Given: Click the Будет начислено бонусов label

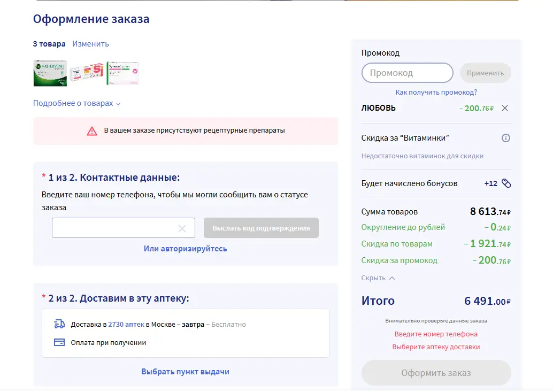Looking at the screenshot, I should coord(409,183).
